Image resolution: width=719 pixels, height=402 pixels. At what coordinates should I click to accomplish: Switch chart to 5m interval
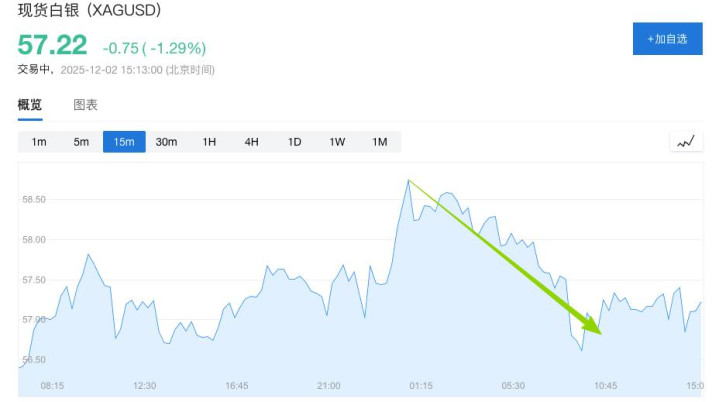(x=81, y=142)
